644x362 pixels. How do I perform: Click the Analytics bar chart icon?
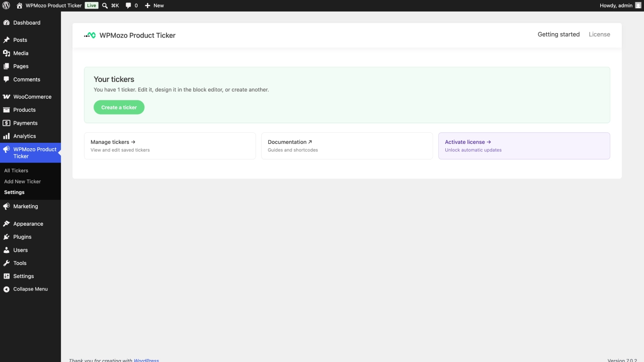coord(7,136)
